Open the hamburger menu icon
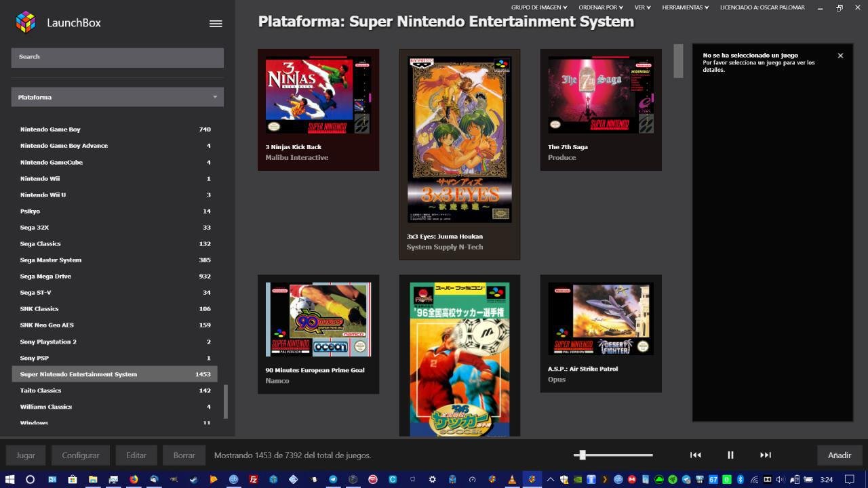Image resolution: width=868 pixels, height=488 pixels. click(216, 23)
